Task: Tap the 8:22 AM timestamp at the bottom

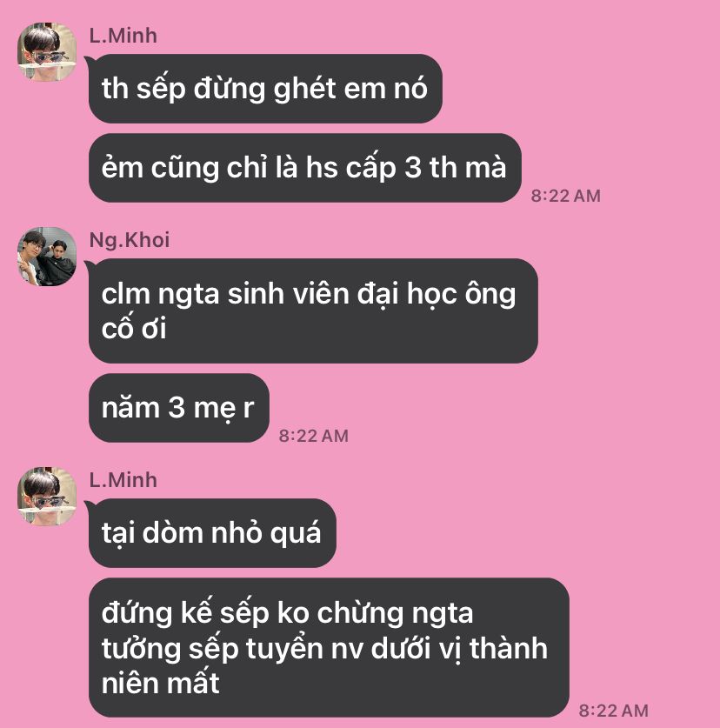Action: (x=613, y=711)
